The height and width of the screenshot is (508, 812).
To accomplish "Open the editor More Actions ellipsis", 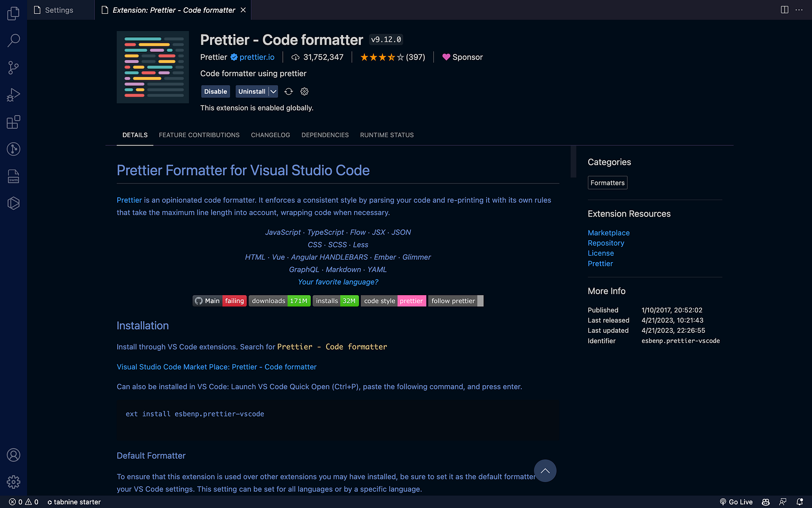I will coord(799,10).
